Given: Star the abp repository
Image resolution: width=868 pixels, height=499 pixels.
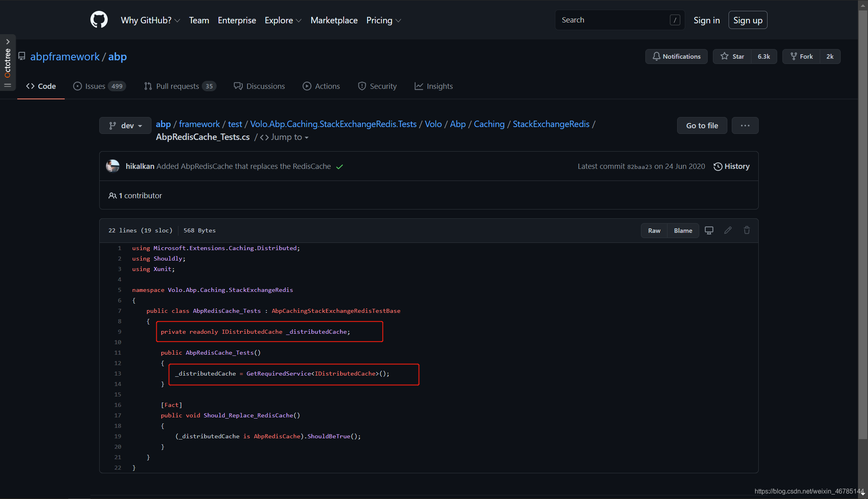Looking at the screenshot, I should pyautogui.click(x=732, y=56).
